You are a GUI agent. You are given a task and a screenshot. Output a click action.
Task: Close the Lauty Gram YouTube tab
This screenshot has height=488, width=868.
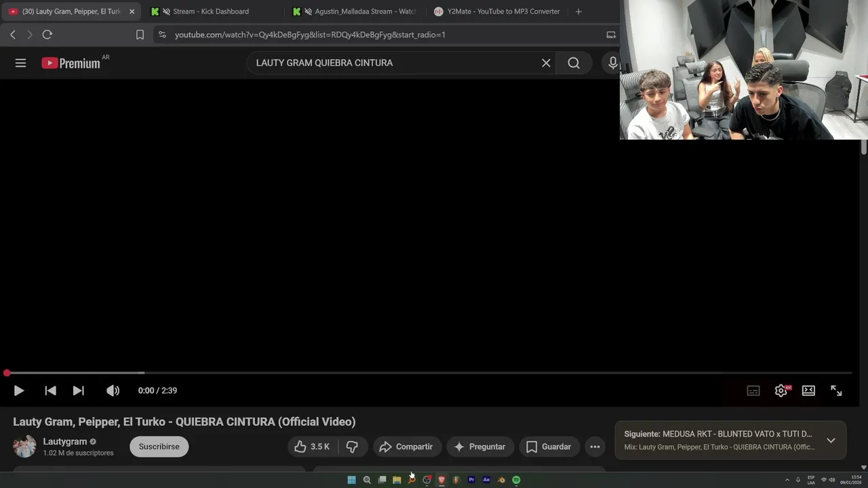(x=132, y=12)
